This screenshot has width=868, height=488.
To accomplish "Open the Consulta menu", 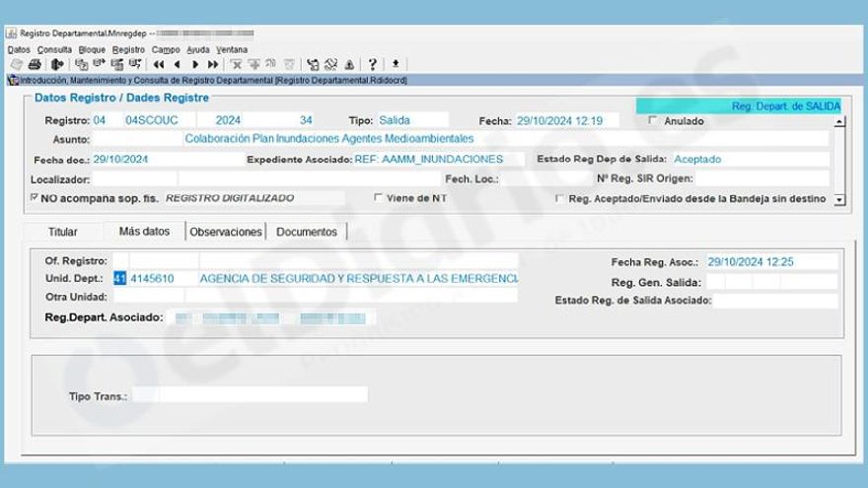I will point(54,49).
